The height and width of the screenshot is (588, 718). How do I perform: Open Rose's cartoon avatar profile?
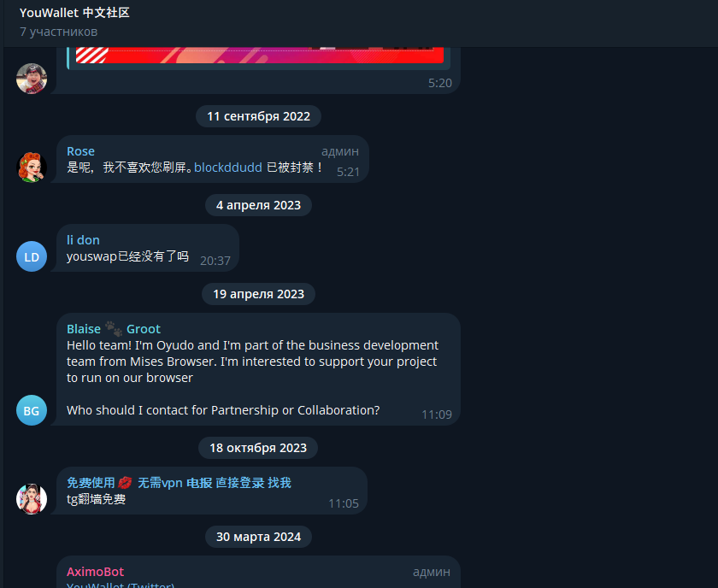click(x=32, y=168)
